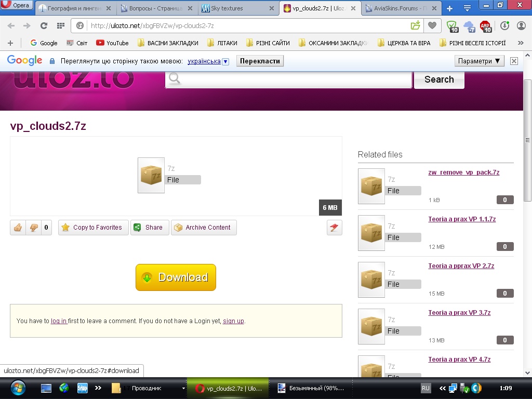The height and width of the screenshot is (399, 532).
Task: Expand the ВАСІНИ ЗАКЛАДКИ bookmark folder
Action: pyautogui.click(x=168, y=43)
